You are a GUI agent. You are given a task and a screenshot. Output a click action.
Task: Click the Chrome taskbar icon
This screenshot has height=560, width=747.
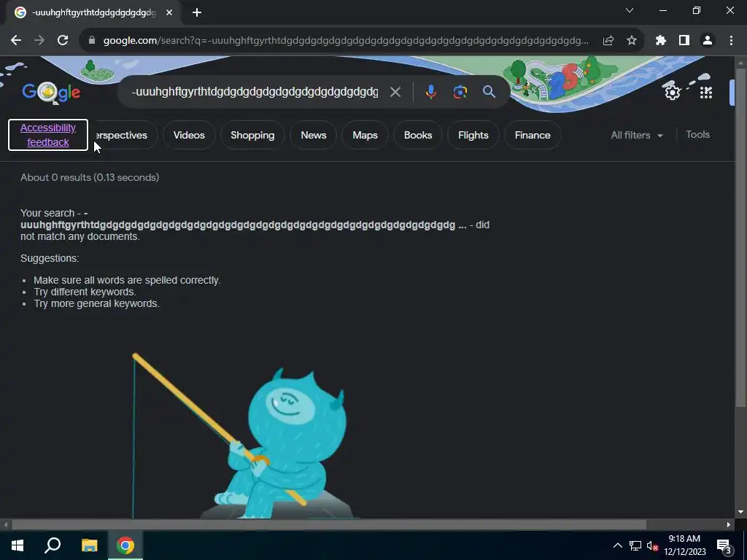[x=125, y=545]
